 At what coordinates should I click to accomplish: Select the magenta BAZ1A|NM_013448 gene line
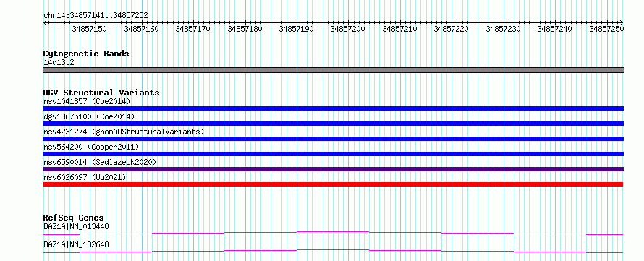[333, 233]
